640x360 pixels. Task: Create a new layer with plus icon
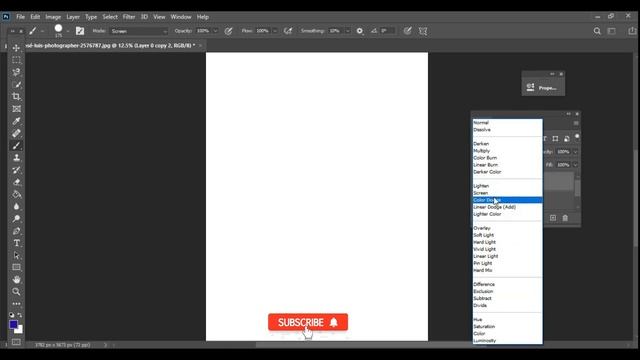click(553, 218)
